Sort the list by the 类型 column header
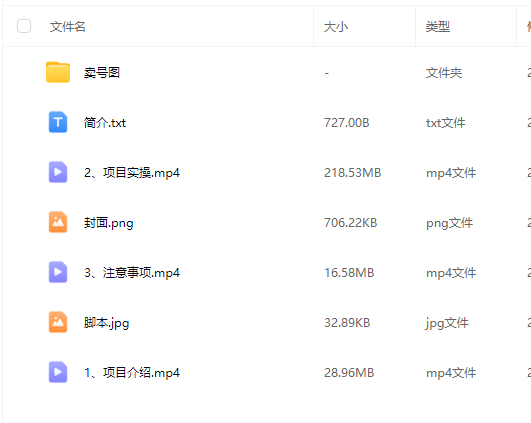The height and width of the screenshot is (423, 531). pos(438,27)
